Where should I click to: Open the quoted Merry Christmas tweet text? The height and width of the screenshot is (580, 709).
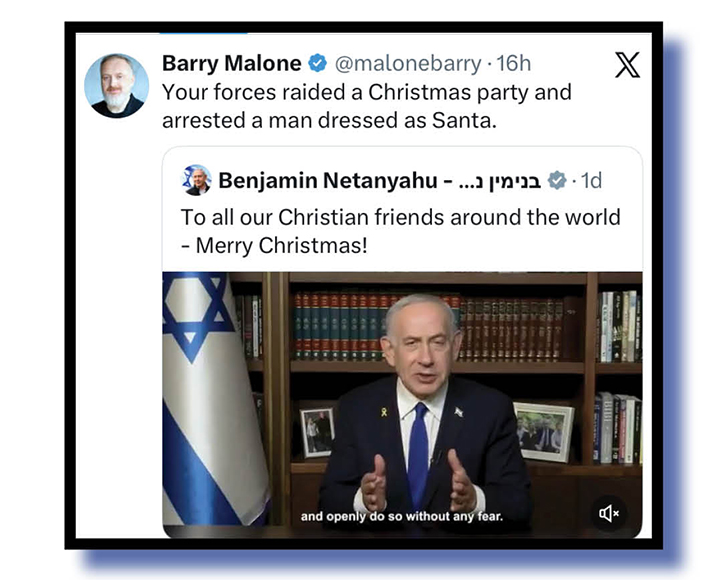coord(400,231)
